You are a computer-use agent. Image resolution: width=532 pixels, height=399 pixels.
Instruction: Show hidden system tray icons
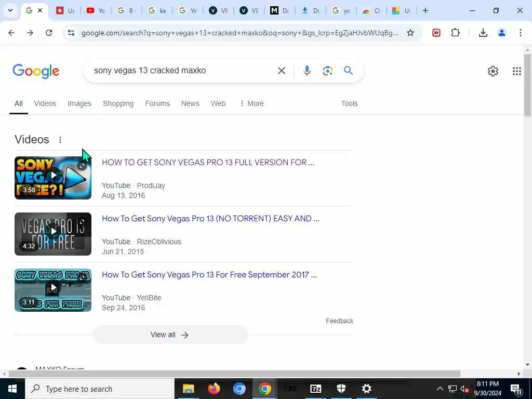click(x=440, y=389)
